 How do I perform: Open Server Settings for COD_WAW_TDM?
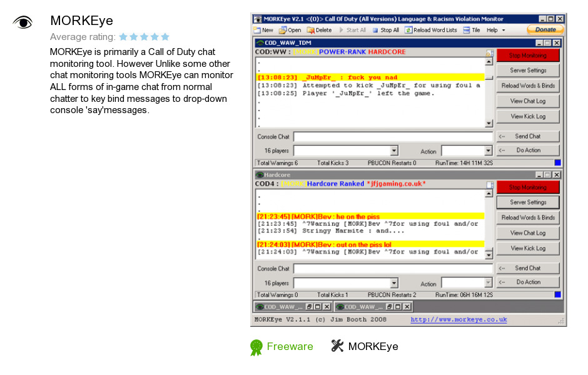click(x=527, y=71)
